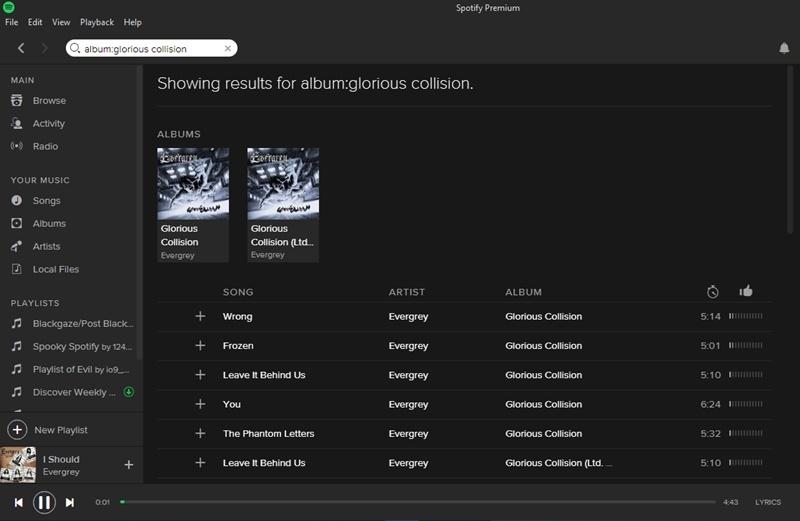Open Glorious Collision album link in Frozen row
The width and height of the screenshot is (800, 521).
coord(543,346)
